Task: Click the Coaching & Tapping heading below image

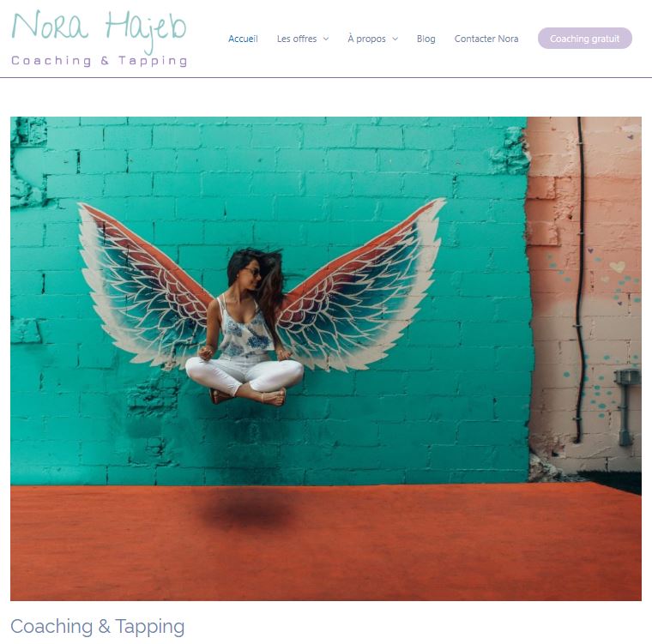Action: pyautogui.click(x=97, y=627)
